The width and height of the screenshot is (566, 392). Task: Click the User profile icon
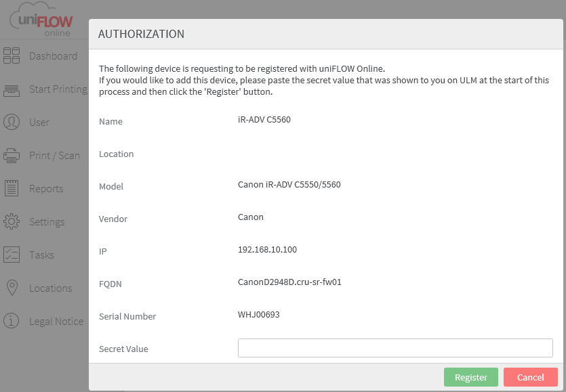click(x=12, y=123)
